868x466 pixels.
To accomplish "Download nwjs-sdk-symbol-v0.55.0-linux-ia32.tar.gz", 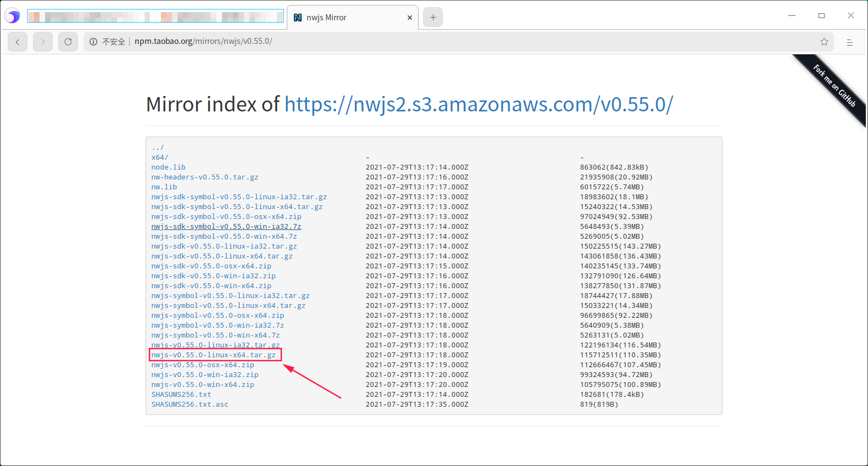I will 239,196.
